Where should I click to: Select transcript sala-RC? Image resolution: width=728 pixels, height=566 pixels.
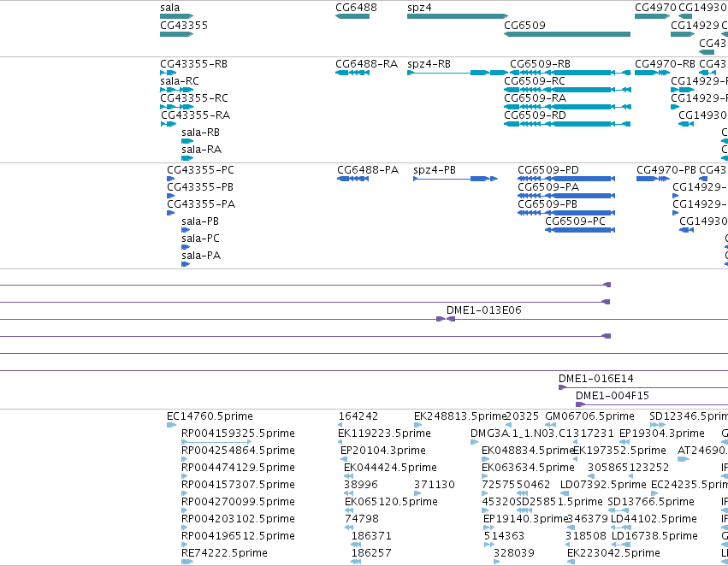(x=176, y=90)
